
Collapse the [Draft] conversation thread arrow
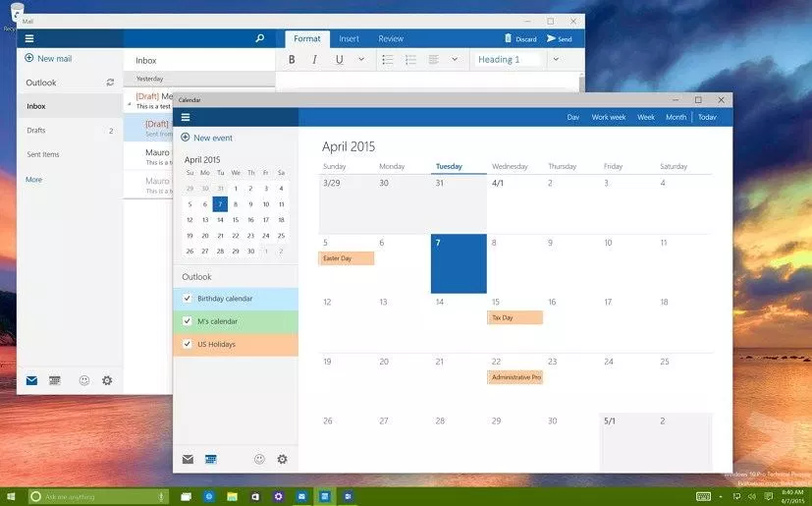(130, 104)
